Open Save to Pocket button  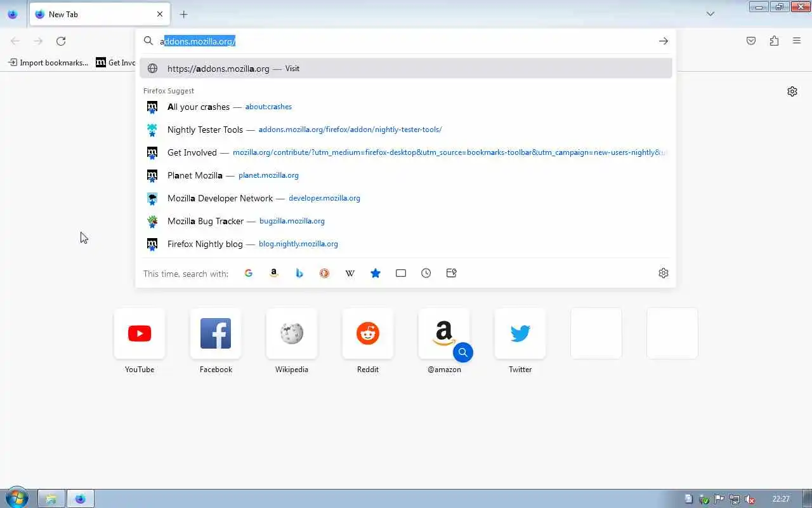(751, 41)
